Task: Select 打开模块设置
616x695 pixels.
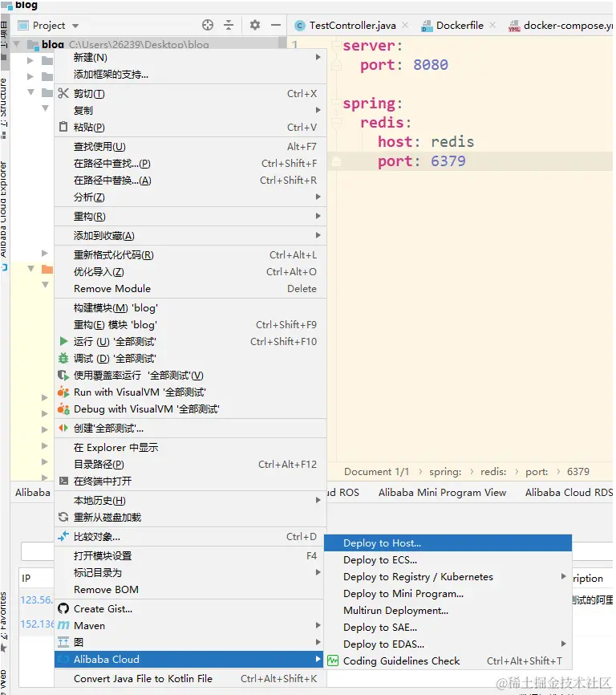Action: [190, 555]
